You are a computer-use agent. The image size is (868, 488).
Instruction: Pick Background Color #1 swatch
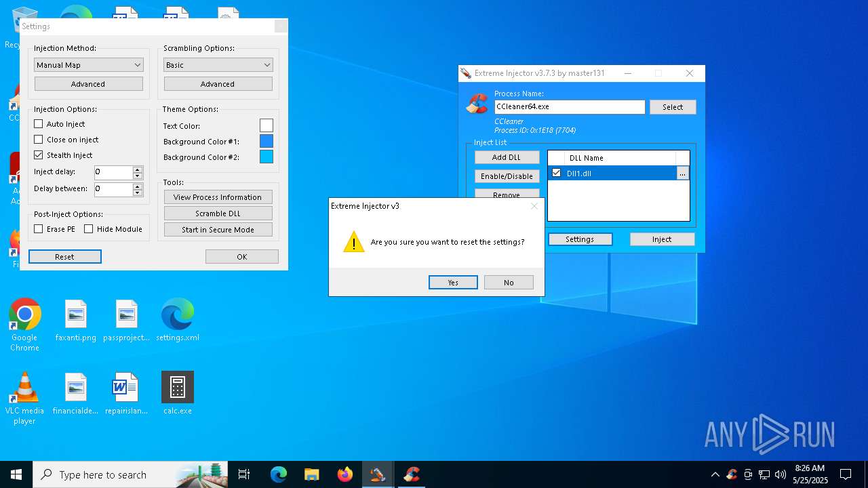click(x=267, y=141)
